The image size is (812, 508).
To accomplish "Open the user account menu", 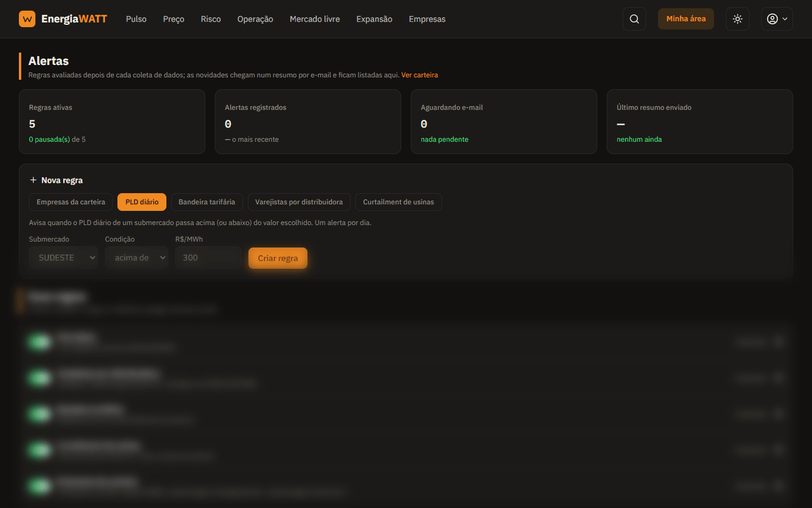I will coord(777,19).
